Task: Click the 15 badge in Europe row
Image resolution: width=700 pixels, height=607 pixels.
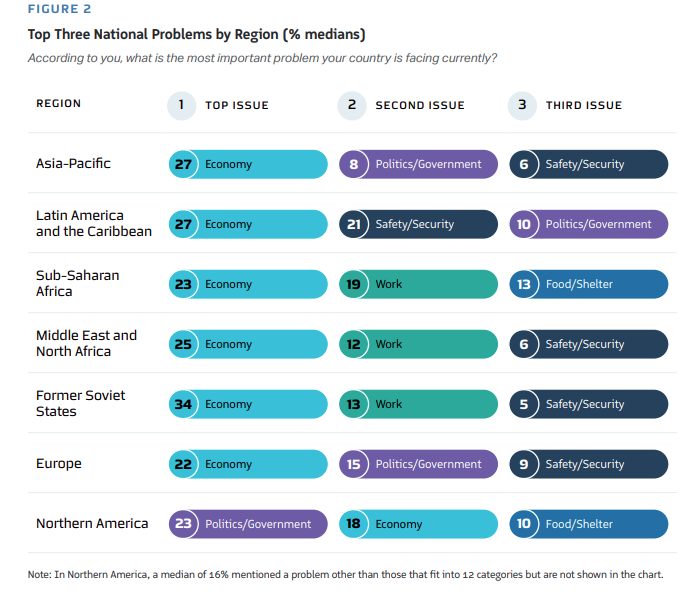Action: [354, 464]
